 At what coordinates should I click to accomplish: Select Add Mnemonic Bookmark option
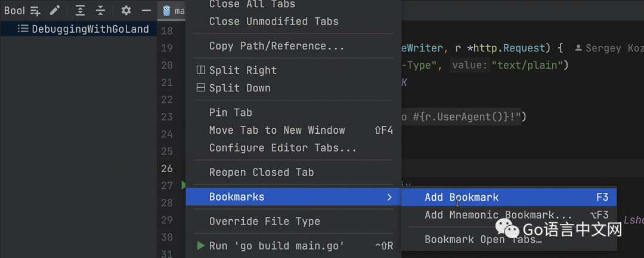click(498, 215)
